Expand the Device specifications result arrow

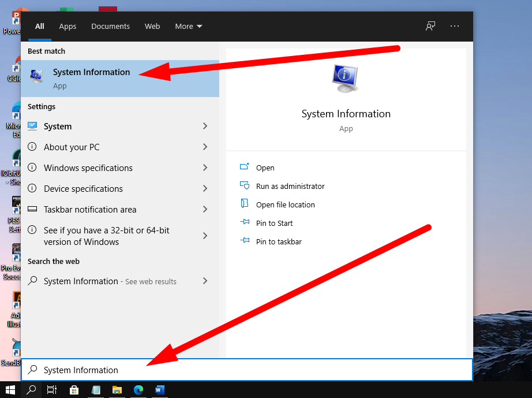(x=205, y=188)
